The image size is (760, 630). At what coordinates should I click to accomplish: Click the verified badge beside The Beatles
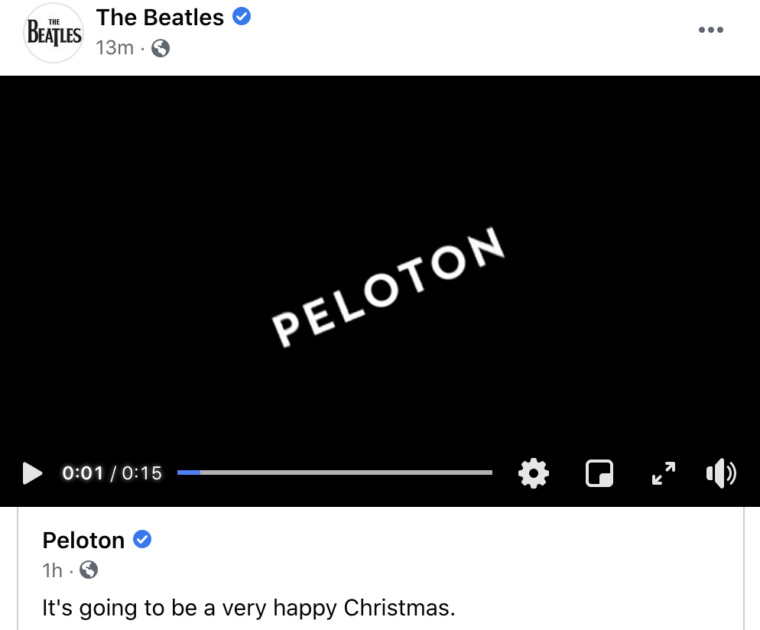pyautogui.click(x=241, y=17)
